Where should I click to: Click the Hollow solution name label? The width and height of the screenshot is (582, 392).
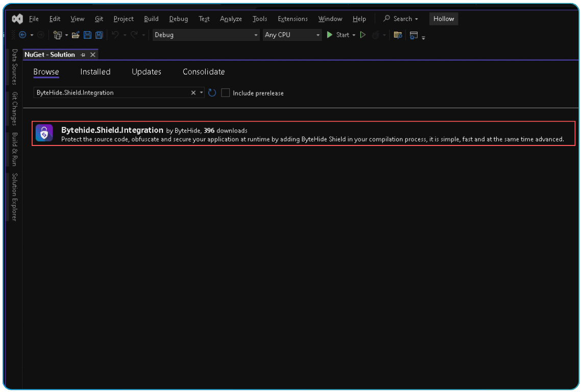point(444,18)
